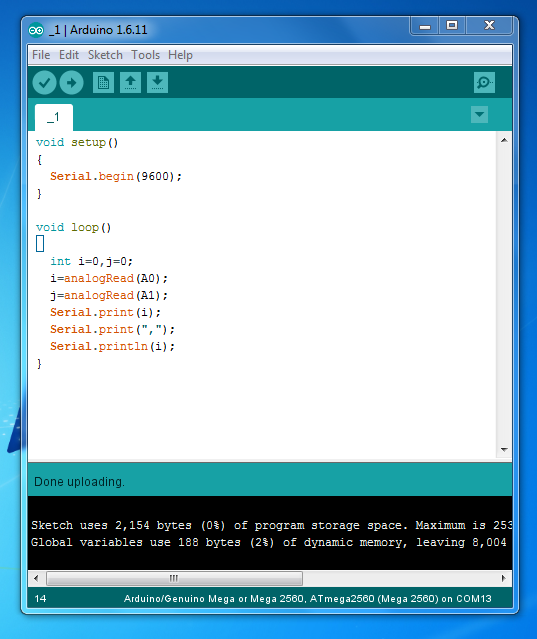This screenshot has width=537, height=639.
Task: Click the line number 14 in status bar
Action: [40, 599]
